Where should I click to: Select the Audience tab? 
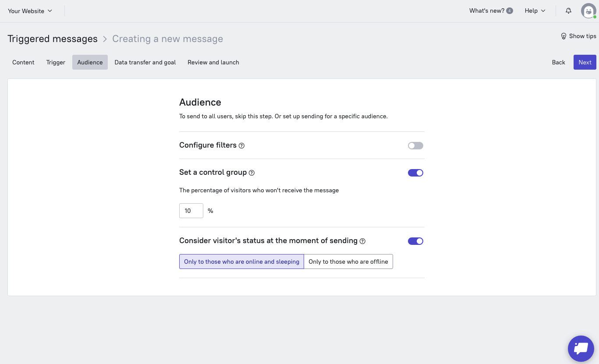tap(90, 62)
